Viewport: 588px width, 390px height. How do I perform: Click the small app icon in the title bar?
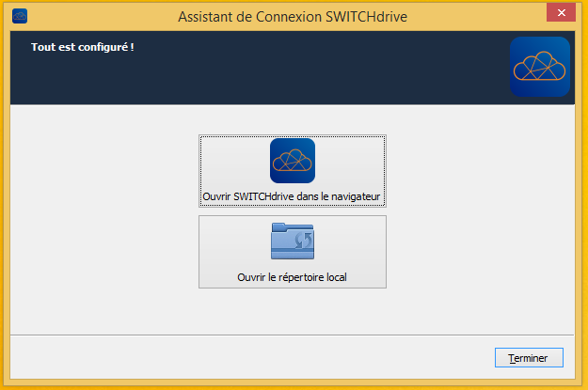20,15
